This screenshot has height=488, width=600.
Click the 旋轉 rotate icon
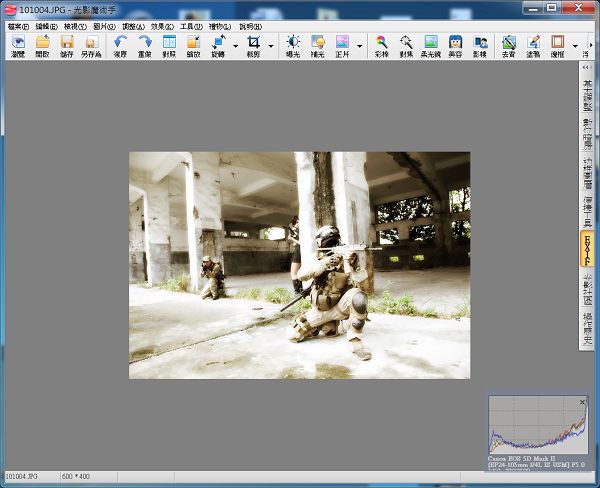click(218, 46)
